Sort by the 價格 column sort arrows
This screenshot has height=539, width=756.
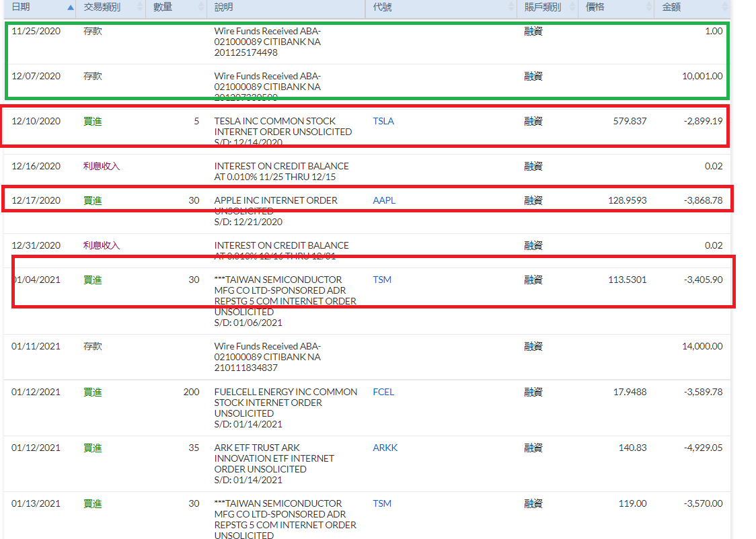(648, 7)
